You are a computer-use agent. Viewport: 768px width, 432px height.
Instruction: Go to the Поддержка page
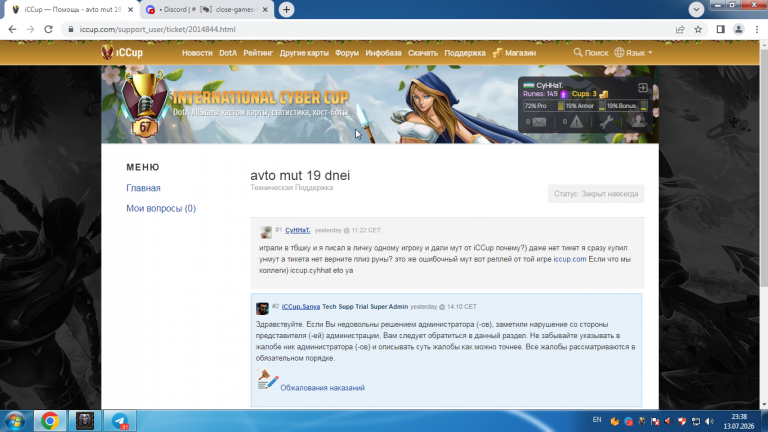(465, 53)
